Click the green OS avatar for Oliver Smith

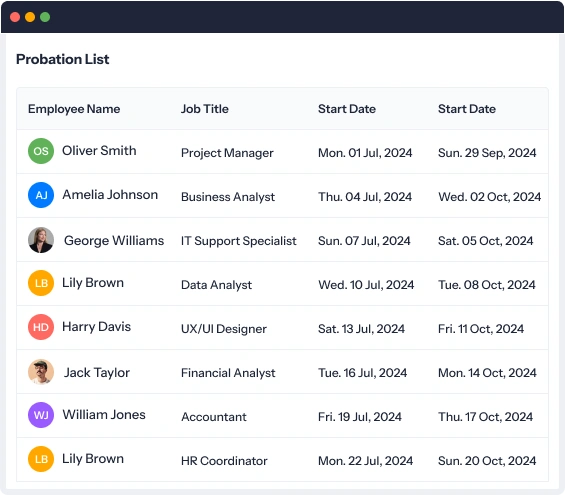coord(41,151)
